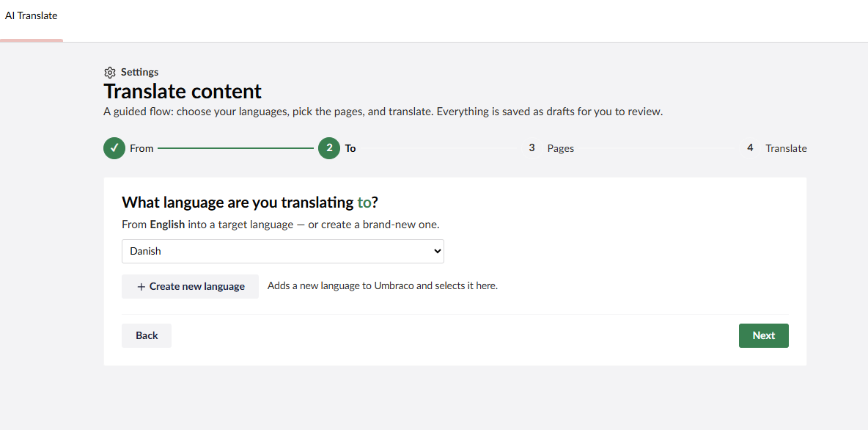
Task: Click the bold English source language text
Action: [168, 225]
